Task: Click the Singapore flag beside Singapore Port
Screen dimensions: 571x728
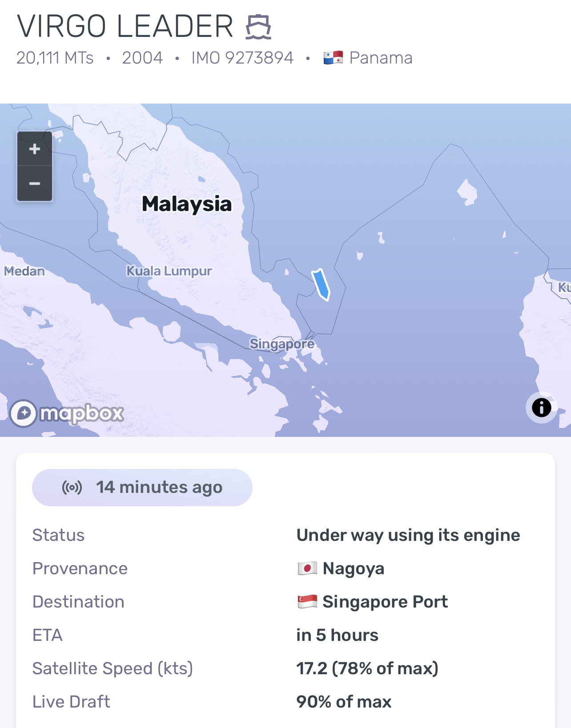Action: pyautogui.click(x=307, y=601)
